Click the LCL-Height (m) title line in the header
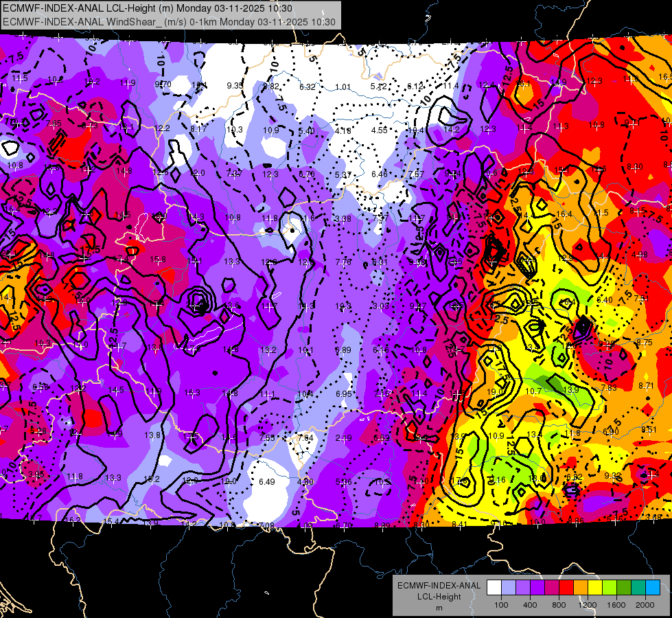 [148, 8]
